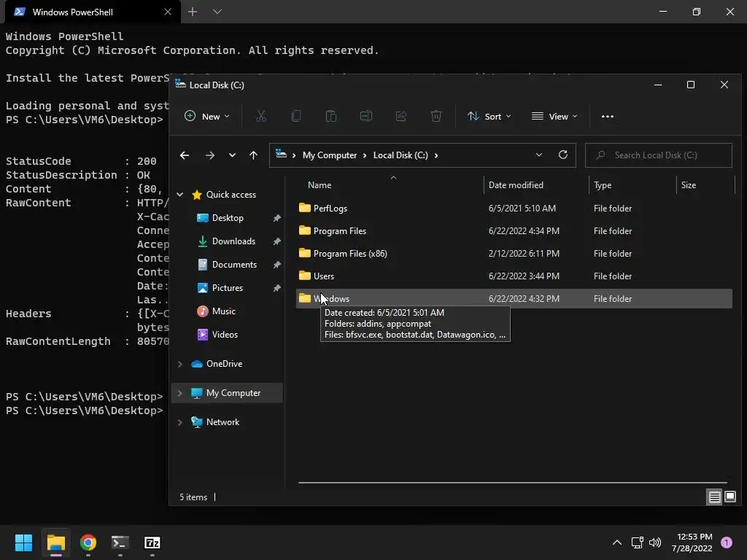Image resolution: width=747 pixels, height=560 pixels.
Task: Click the Cut scissors icon in toolbar
Action: pos(261,116)
